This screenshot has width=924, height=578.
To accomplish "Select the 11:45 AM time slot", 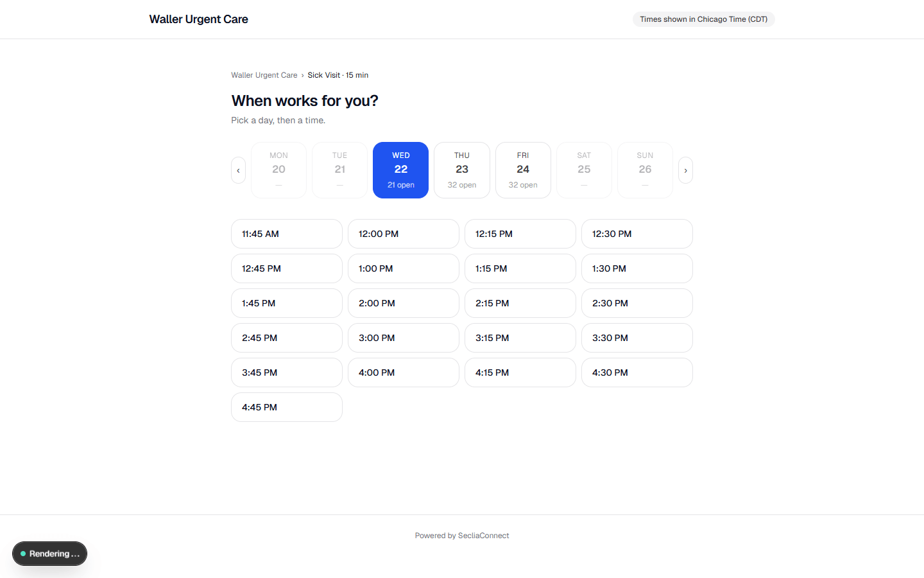I will (x=287, y=234).
